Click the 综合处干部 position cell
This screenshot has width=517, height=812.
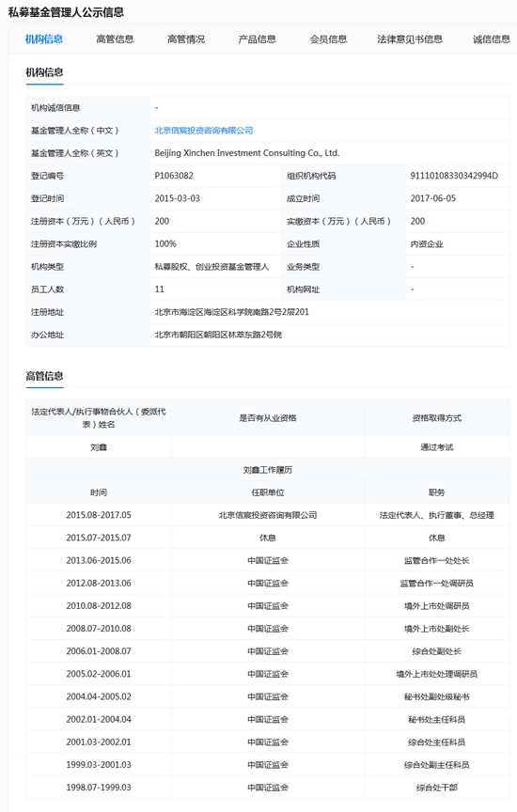pyautogui.click(x=437, y=788)
